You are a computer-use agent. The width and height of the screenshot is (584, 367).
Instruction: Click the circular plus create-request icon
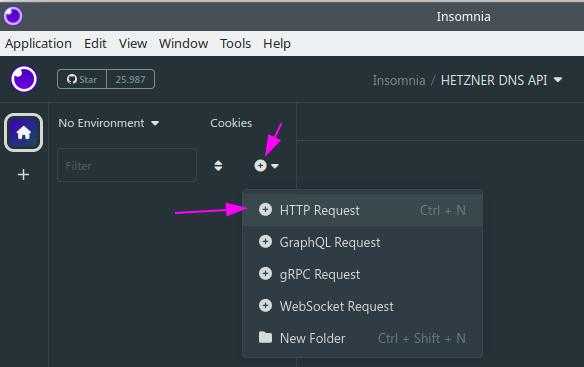[x=260, y=165]
